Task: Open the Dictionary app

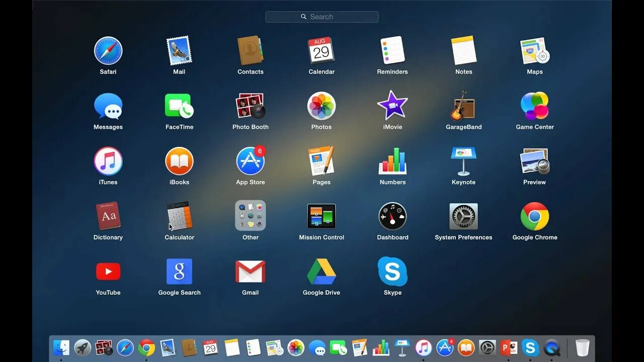Action: pyautogui.click(x=108, y=216)
